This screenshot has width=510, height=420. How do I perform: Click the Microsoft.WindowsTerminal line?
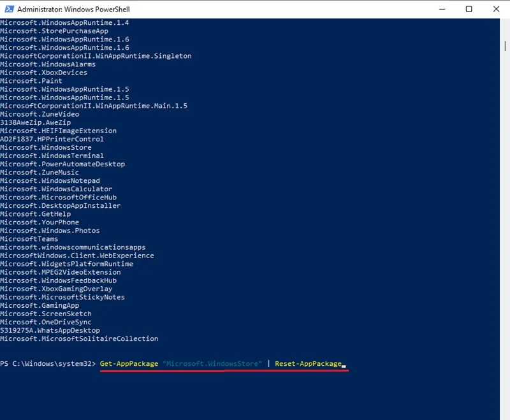(x=52, y=156)
